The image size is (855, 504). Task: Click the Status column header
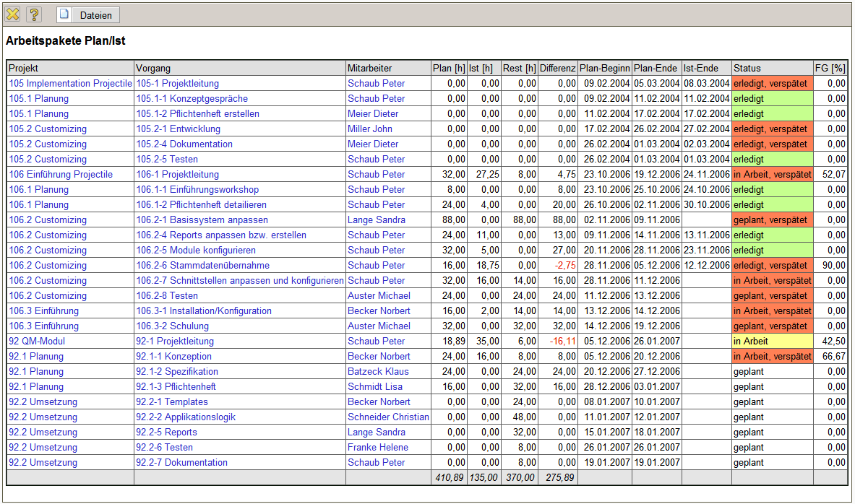(x=747, y=69)
